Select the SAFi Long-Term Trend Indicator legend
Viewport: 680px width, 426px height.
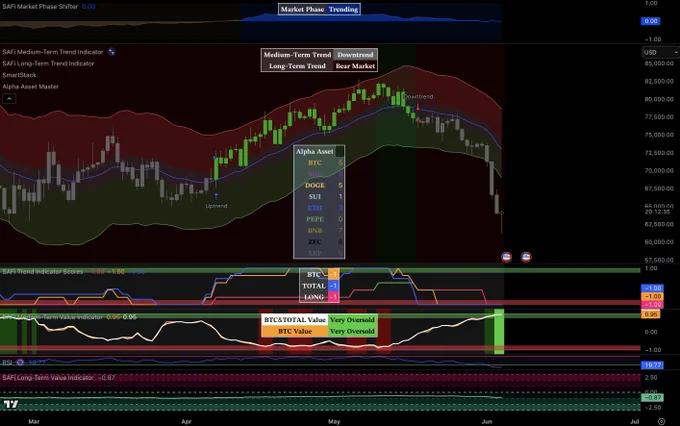[48, 63]
